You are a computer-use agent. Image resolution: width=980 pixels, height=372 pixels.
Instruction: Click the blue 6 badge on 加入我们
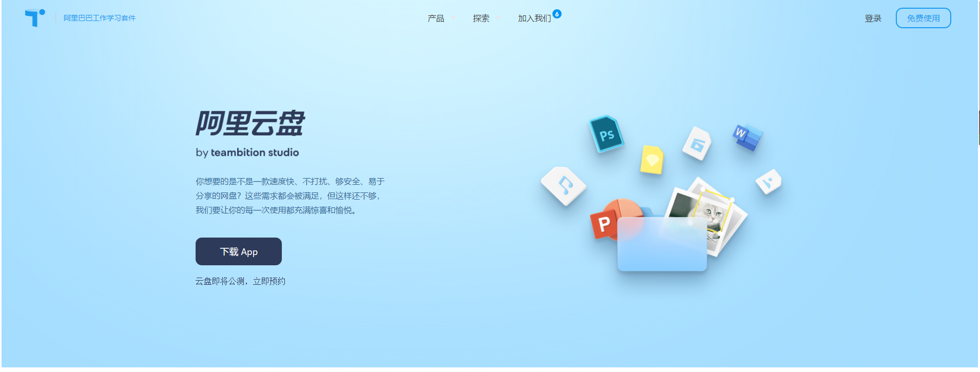557,14
